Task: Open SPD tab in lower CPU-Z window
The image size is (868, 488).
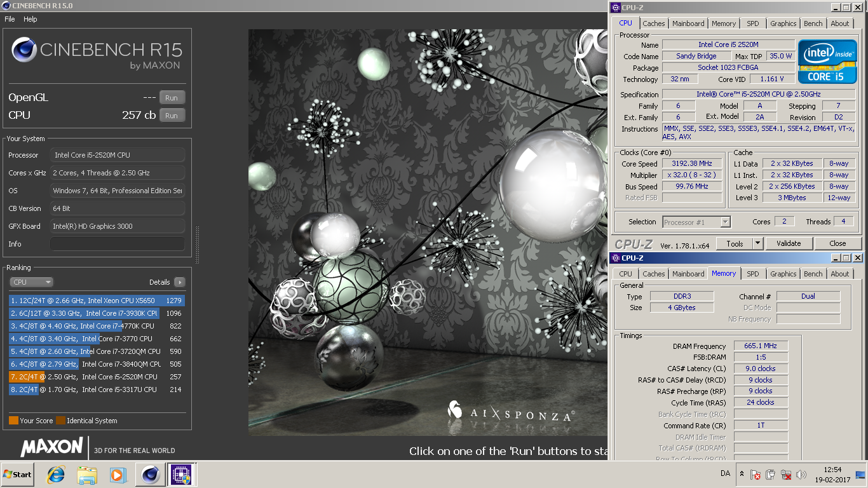Action: tap(753, 274)
